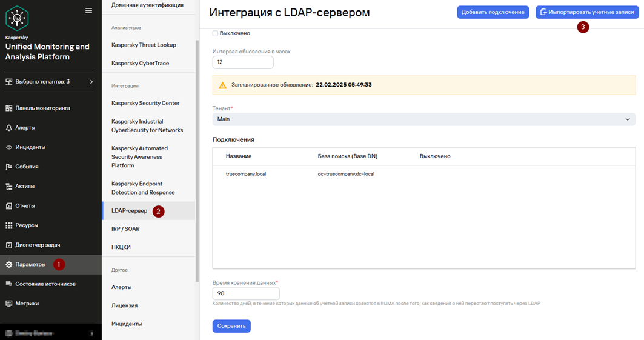The image size is (644, 340).
Task: Click Импортировать учетные записи button
Action: (x=587, y=12)
